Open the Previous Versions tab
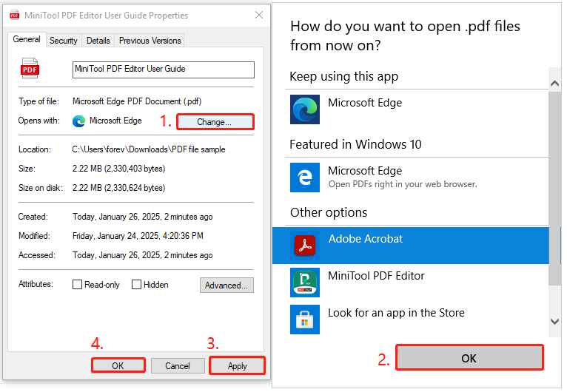Viewport: 567px width, 392px height. click(150, 41)
